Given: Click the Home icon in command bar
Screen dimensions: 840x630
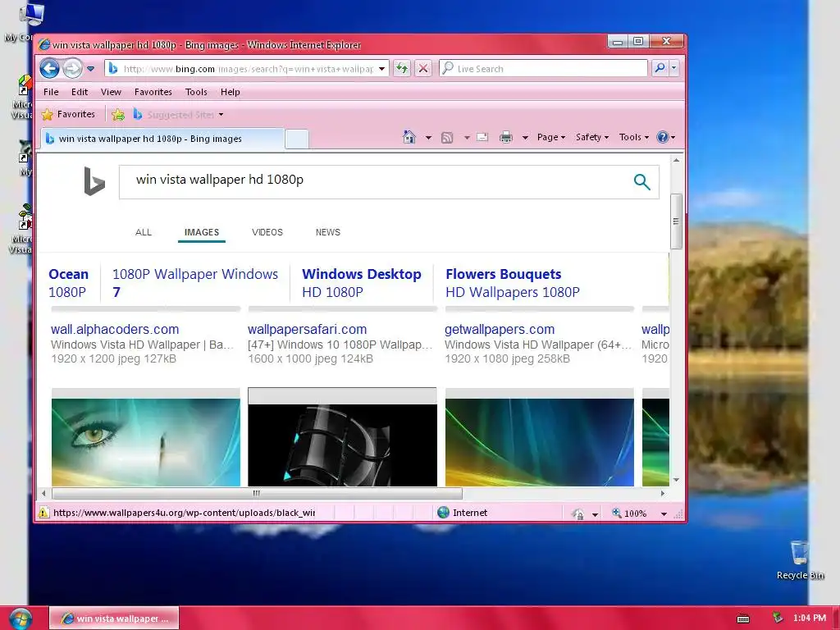Looking at the screenshot, I should point(409,137).
